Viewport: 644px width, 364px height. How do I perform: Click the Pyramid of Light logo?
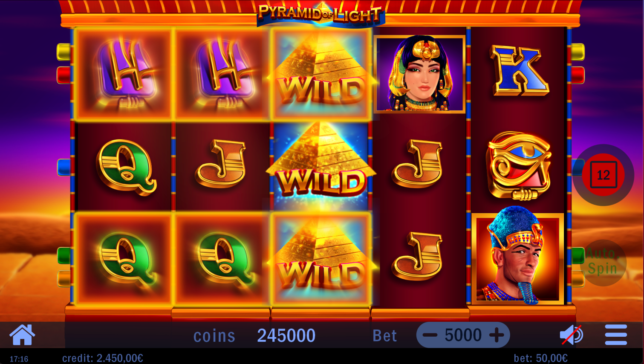(321, 14)
